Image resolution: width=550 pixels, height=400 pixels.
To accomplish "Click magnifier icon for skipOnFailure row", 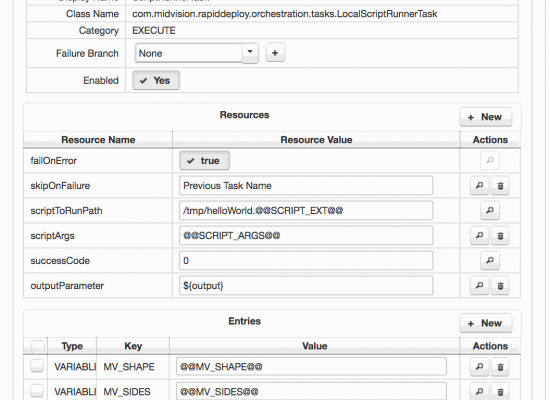I will point(479,186).
